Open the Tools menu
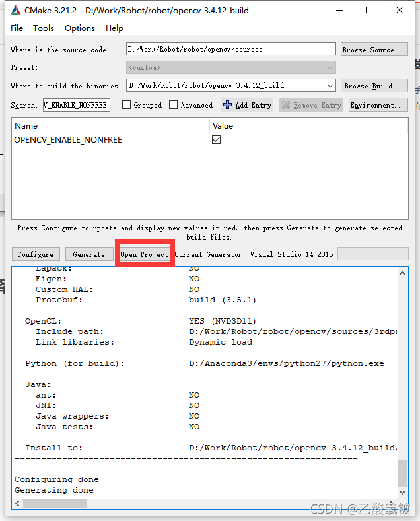Screen dimensions: 420x521 [43, 28]
